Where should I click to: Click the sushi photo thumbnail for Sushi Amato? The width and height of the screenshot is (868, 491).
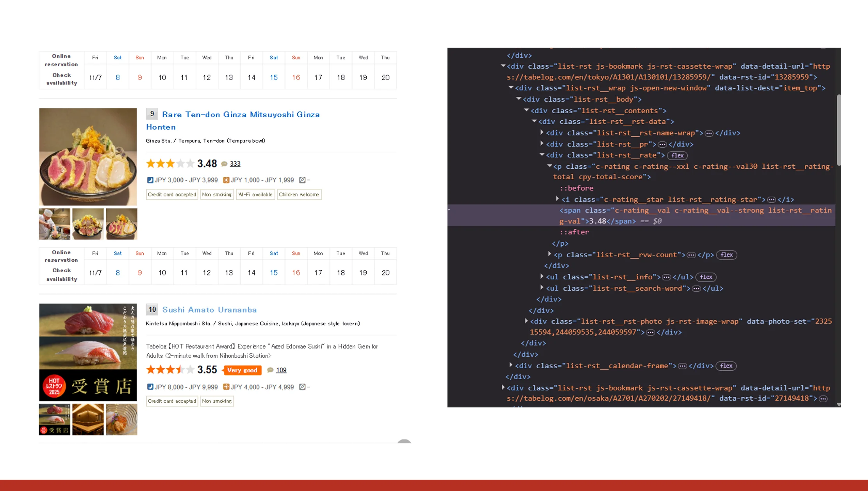coord(87,352)
